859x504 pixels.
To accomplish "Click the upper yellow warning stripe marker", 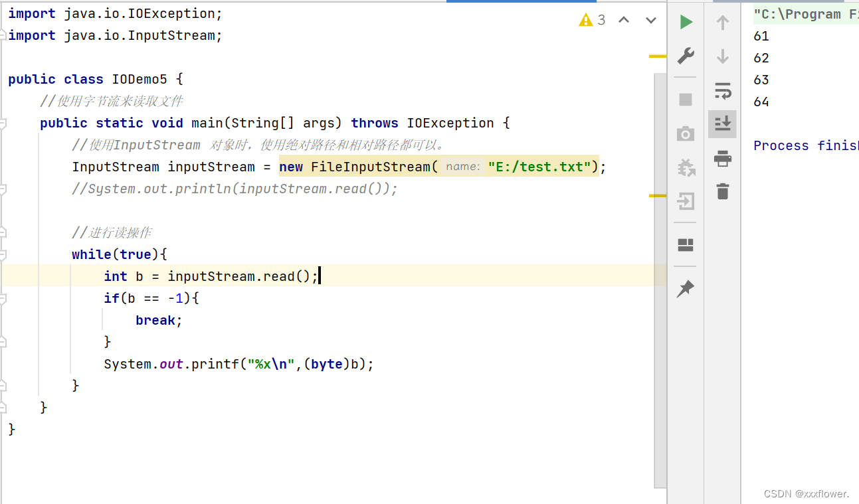I will [x=657, y=56].
